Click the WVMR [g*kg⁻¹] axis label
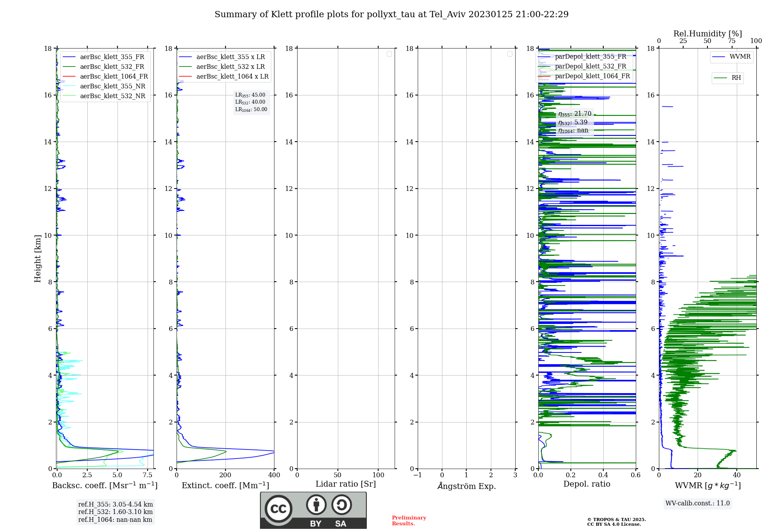 coord(708,485)
